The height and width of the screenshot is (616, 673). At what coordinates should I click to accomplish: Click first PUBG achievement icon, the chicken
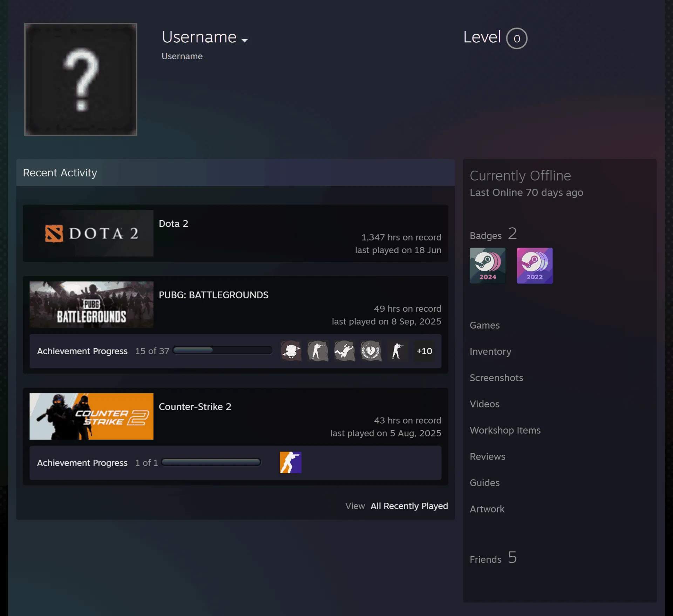click(x=291, y=351)
